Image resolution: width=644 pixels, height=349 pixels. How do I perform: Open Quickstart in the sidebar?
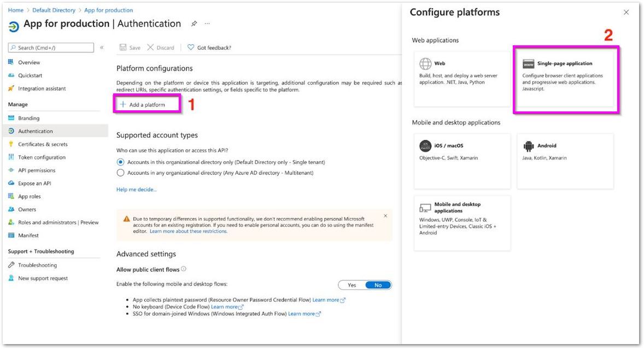click(x=30, y=75)
